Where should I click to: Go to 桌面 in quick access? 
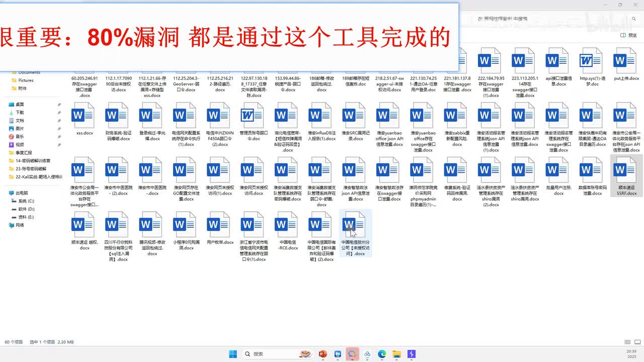[20, 105]
